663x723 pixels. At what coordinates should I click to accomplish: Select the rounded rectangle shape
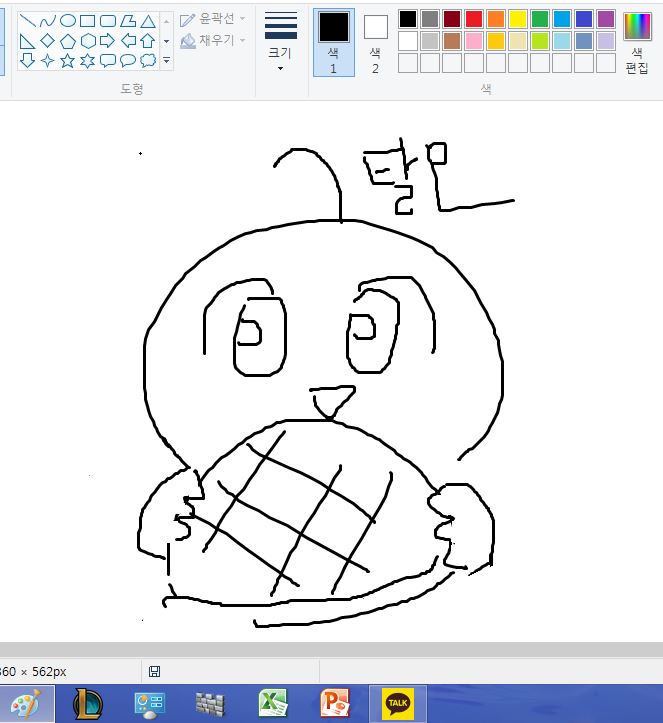[108, 20]
